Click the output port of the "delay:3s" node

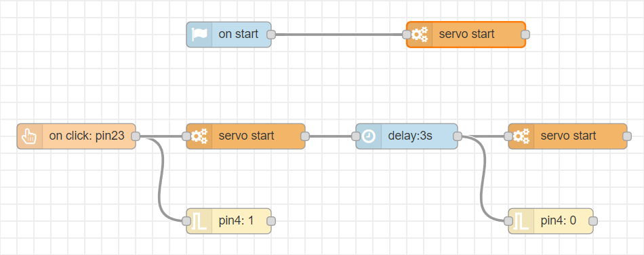(x=457, y=136)
